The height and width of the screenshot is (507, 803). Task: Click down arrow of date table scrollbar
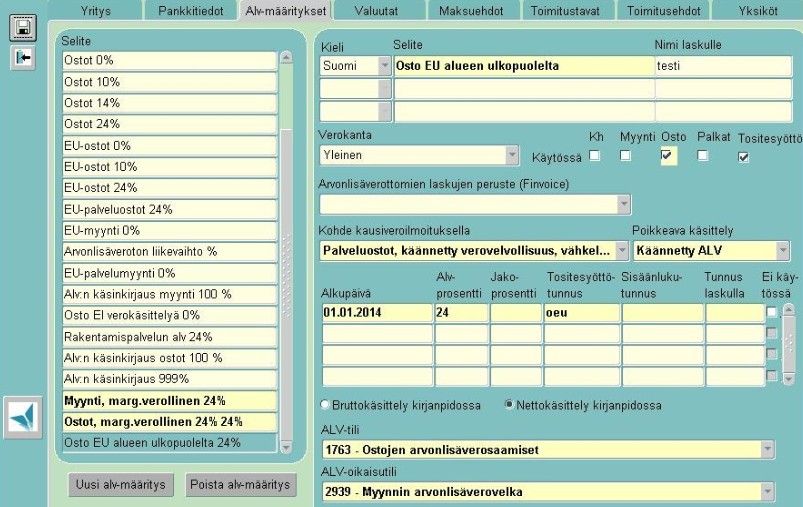click(x=789, y=378)
